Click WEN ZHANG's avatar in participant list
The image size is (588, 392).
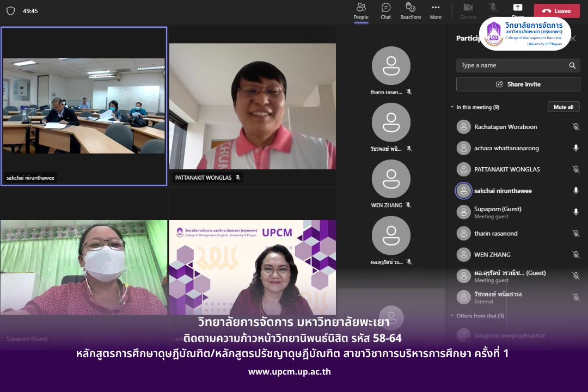click(x=463, y=254)
